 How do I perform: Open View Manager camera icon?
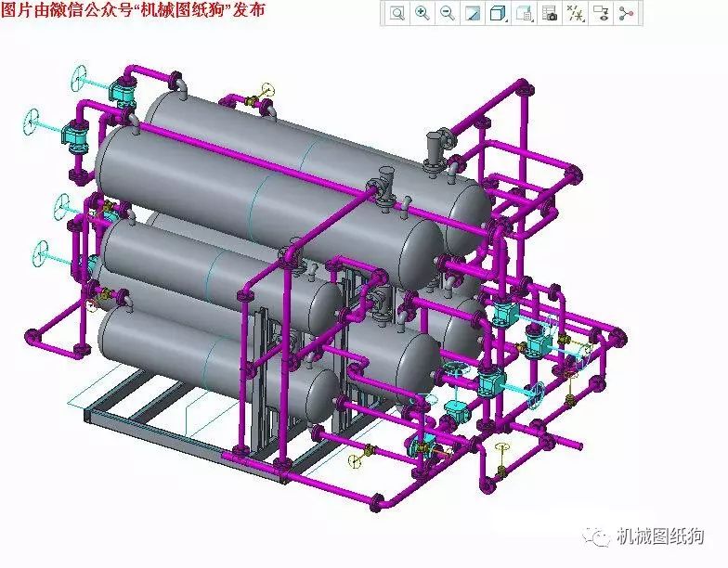coord(550,13)
